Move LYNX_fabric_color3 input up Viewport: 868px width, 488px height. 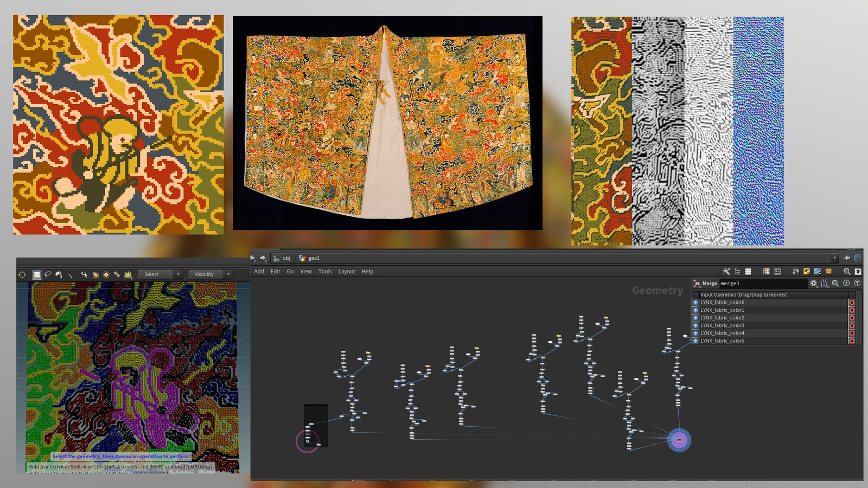coord(695,325)
